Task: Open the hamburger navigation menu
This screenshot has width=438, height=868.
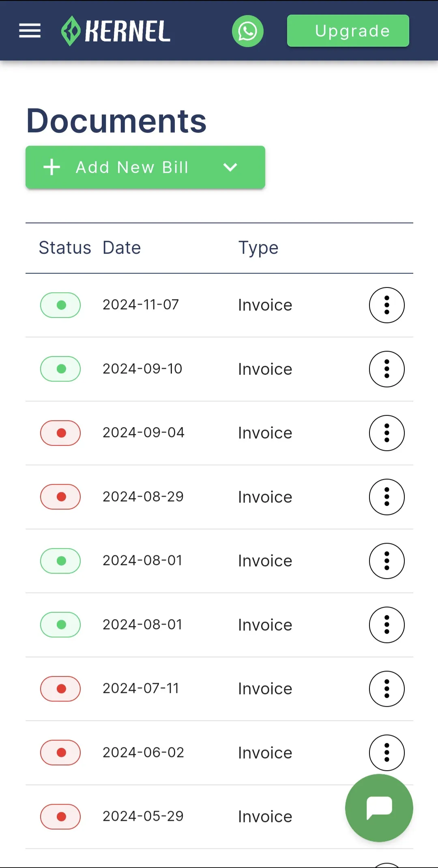Action: pyautogui.click(x=30, y=31)
